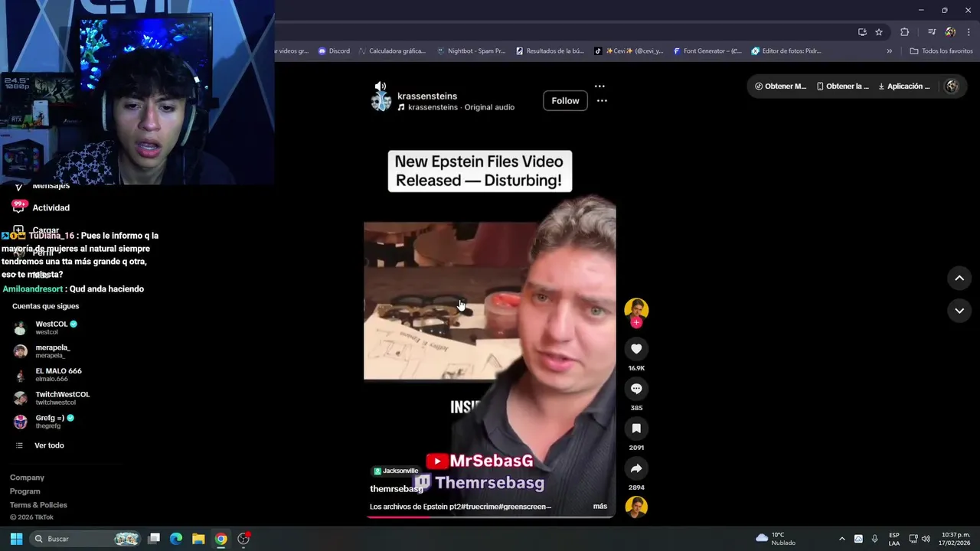Open the volume tray icon

tap(926, 539)
